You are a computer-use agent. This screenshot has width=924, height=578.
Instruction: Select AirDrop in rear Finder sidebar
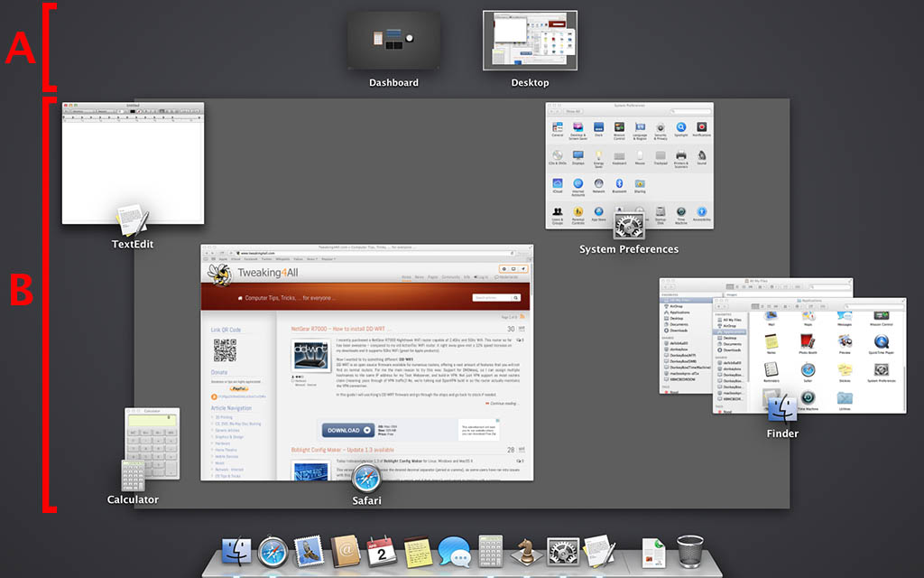click(677, 306)
